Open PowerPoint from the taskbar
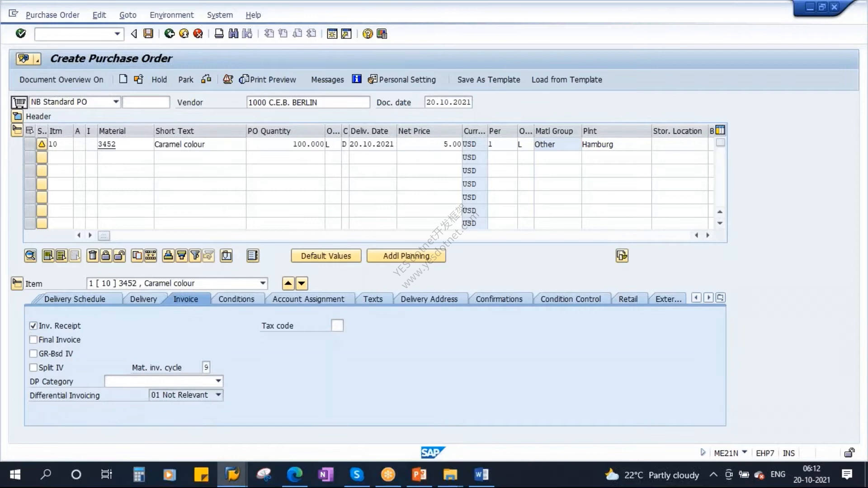The height and width of the screenshot is (488, 868). pyautogui.click(x=419, y=474)
